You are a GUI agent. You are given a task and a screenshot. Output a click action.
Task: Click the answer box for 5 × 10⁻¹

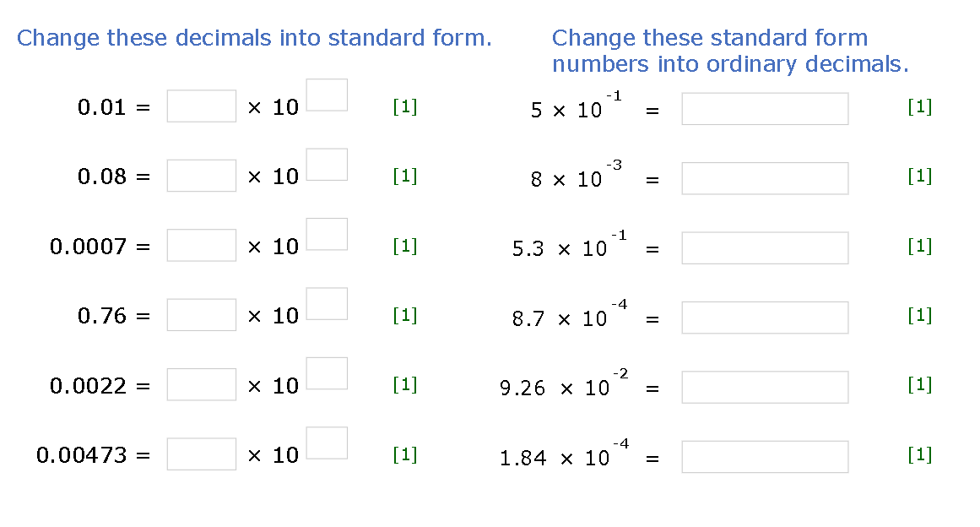click(764, 108)
